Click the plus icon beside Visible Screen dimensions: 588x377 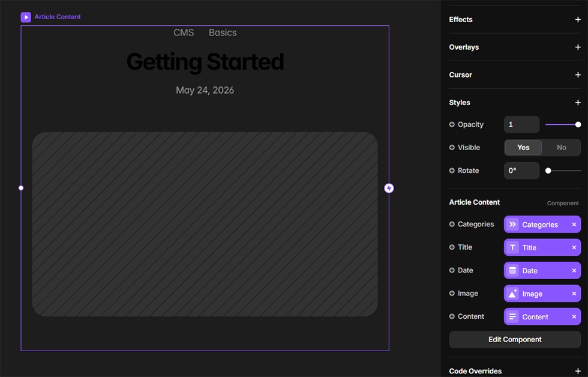tap(452, 148)
